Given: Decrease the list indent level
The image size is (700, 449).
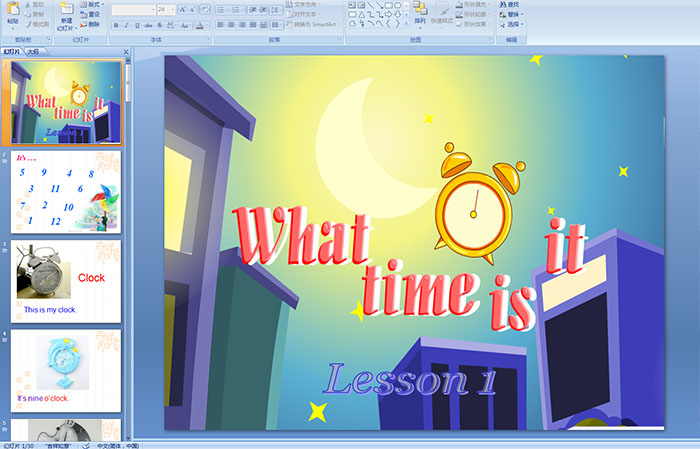Looking at the screenshot, I should click(252, 10).
